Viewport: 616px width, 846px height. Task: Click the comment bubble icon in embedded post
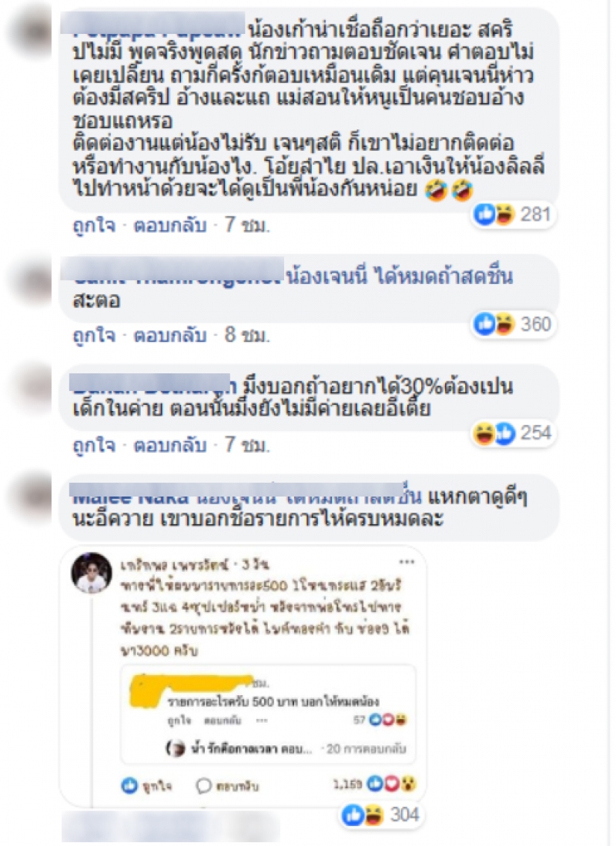point(203,785)
